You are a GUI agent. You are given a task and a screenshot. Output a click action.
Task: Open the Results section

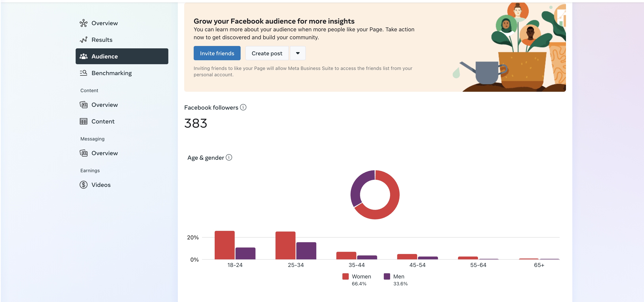click(x=102, y=40)
